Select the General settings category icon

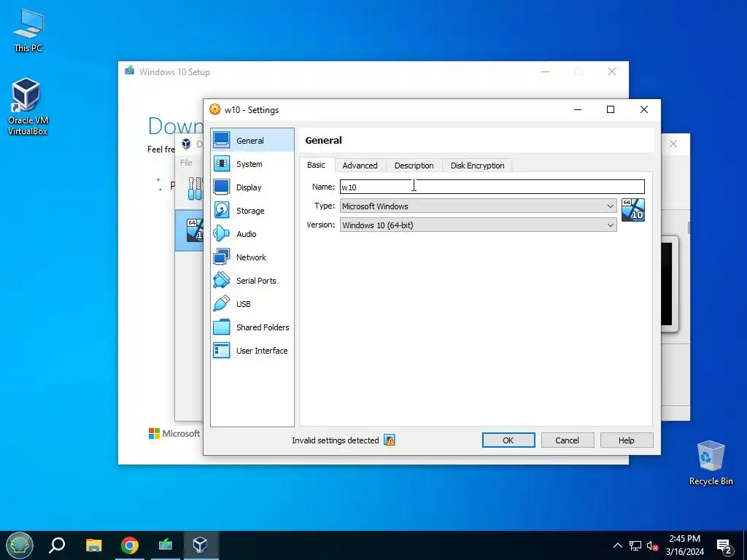click(x=222, y=140)
